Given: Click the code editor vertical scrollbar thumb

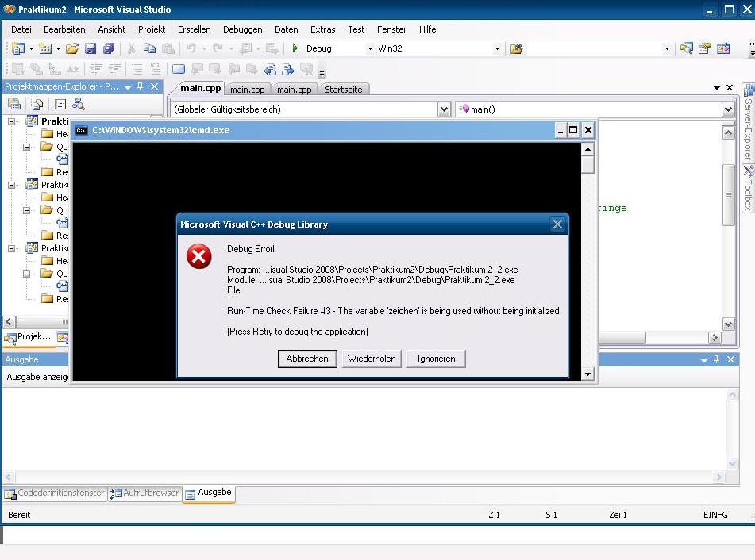Looking at the screenshot, I should click(729, 195).
